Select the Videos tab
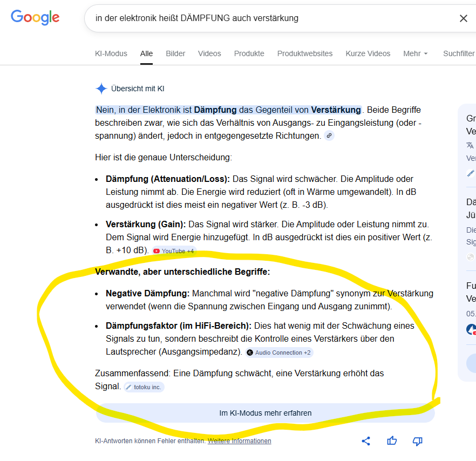This screenshot has width=476, height=461. 209,53
